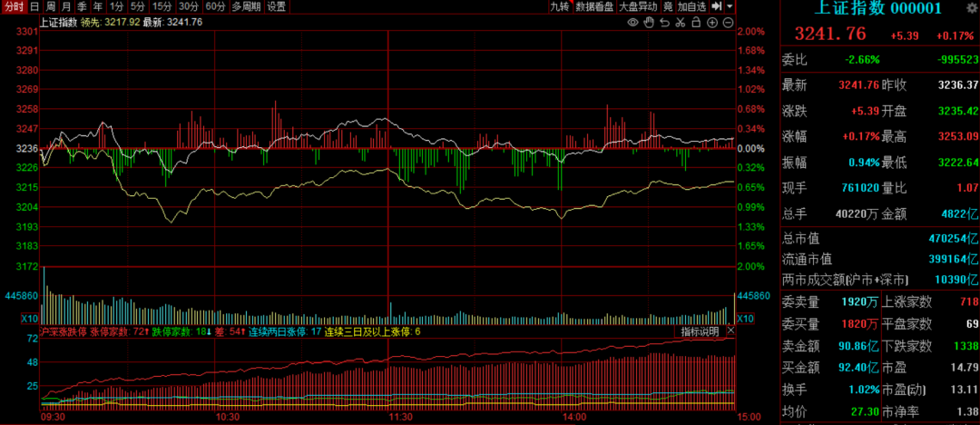Click 均价 value 27.30
The image size is (980, 425).
click(x=865, y=411)
